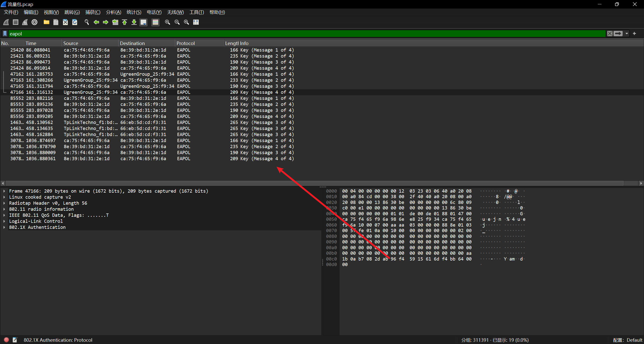The image size is (644, 344).
Task: Open capture options gear icon
Action: [34, 22]
